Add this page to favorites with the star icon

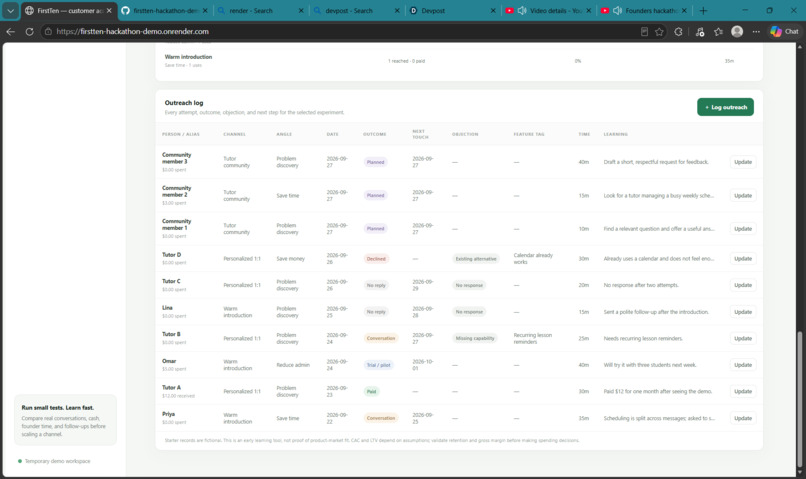pyautogui.click(x=659, y=31)
